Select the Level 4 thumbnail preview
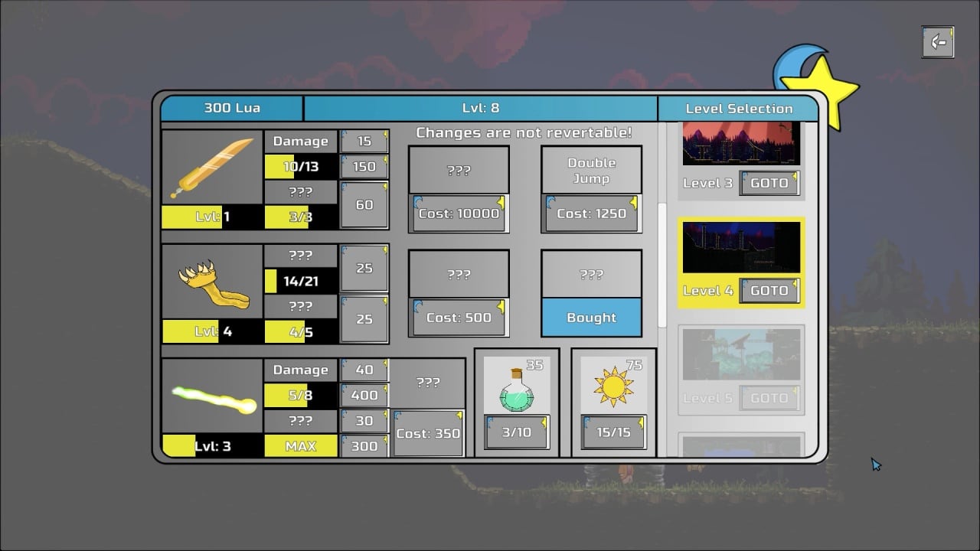The width and height of the screenshot is (980, 551). pyautogui.click(x=741, y=247)
